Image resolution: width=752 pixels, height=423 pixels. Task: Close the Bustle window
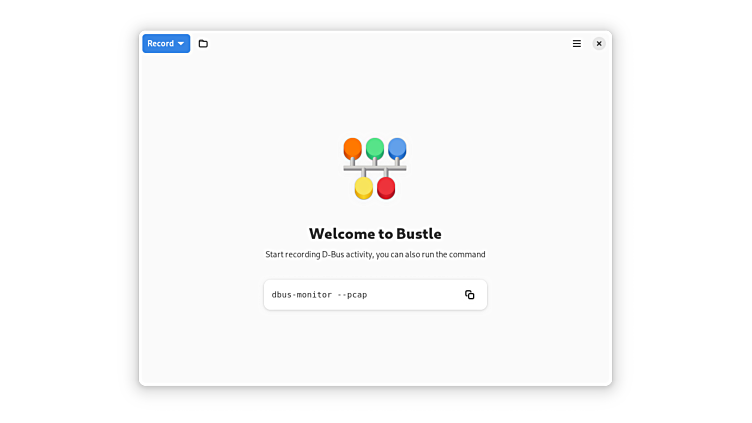(599, 44)
